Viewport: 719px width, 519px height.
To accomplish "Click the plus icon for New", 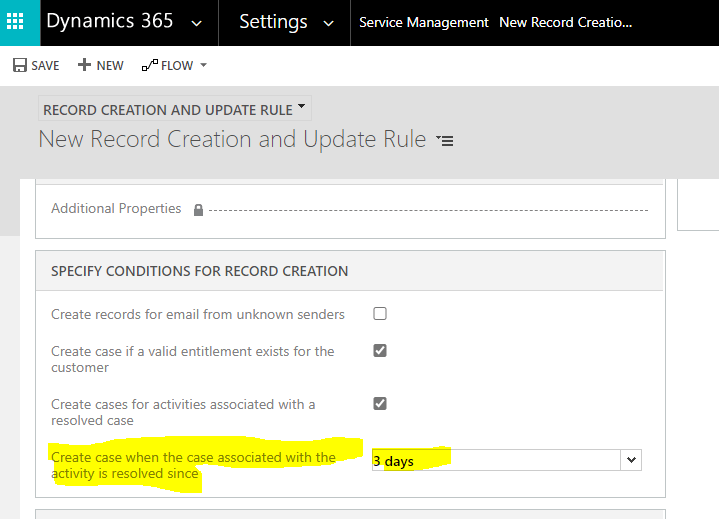I will coord(84,65).
